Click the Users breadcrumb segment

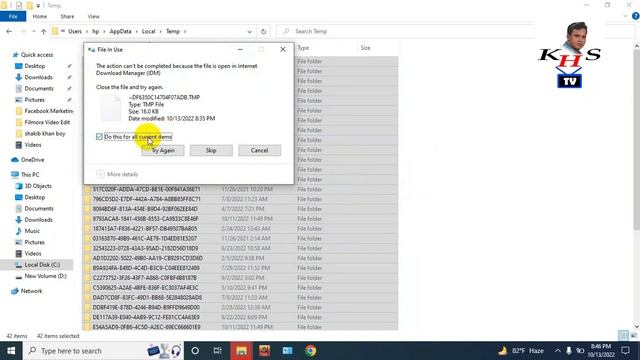point(75,31)
